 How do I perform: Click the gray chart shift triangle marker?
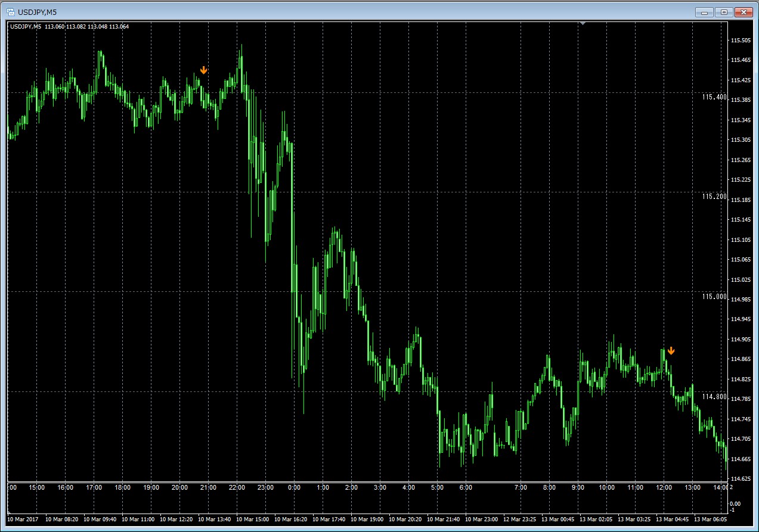click(583, 23)
